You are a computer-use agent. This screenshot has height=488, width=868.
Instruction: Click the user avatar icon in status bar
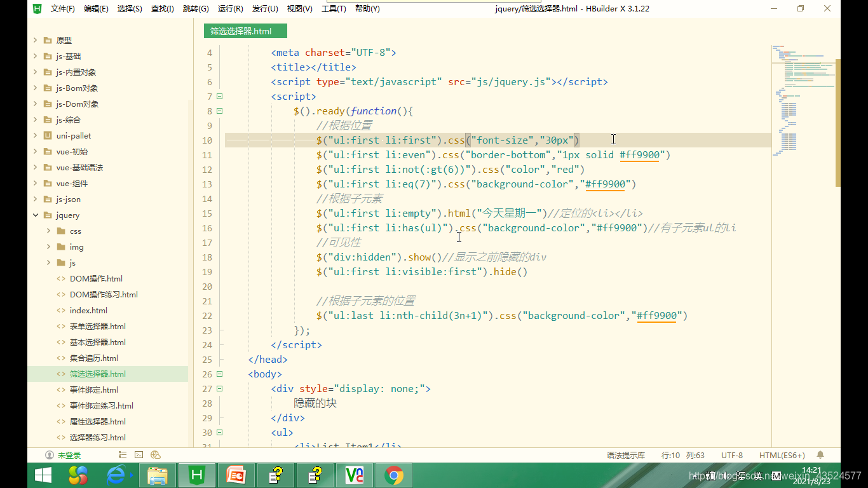pos(50,455)
